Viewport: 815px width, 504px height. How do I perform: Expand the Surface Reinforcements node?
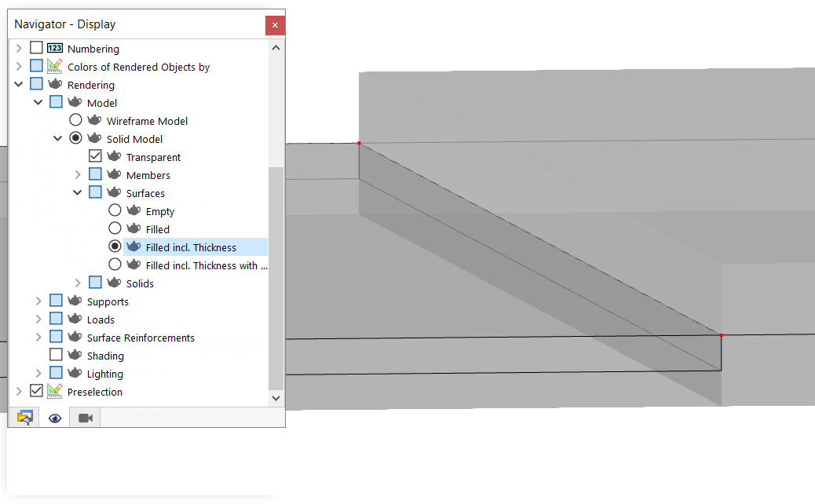[x=38, y=338]
